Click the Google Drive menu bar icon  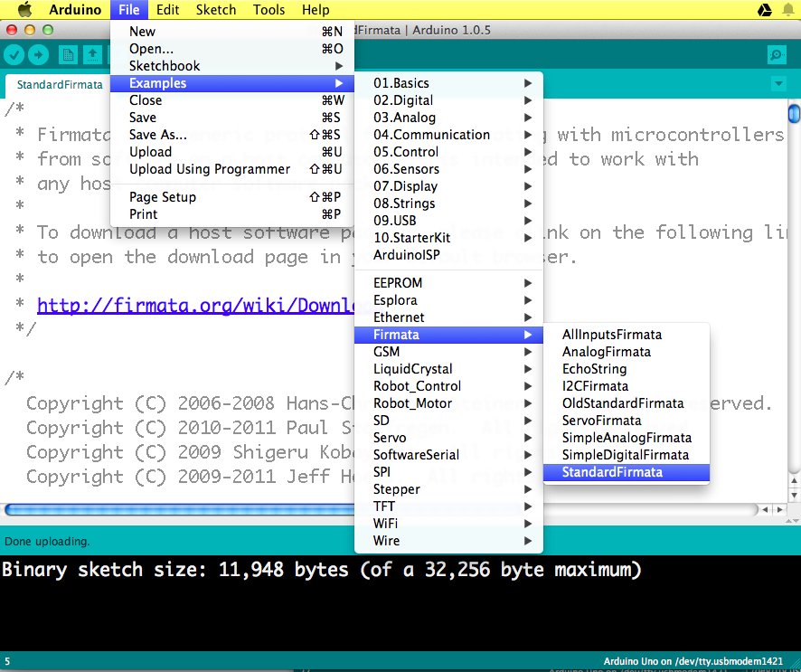[764, 10]
